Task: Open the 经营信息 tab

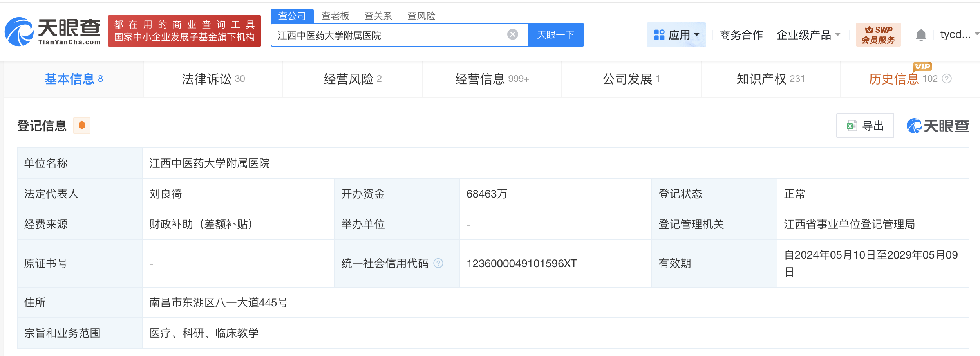Action: 492,79
